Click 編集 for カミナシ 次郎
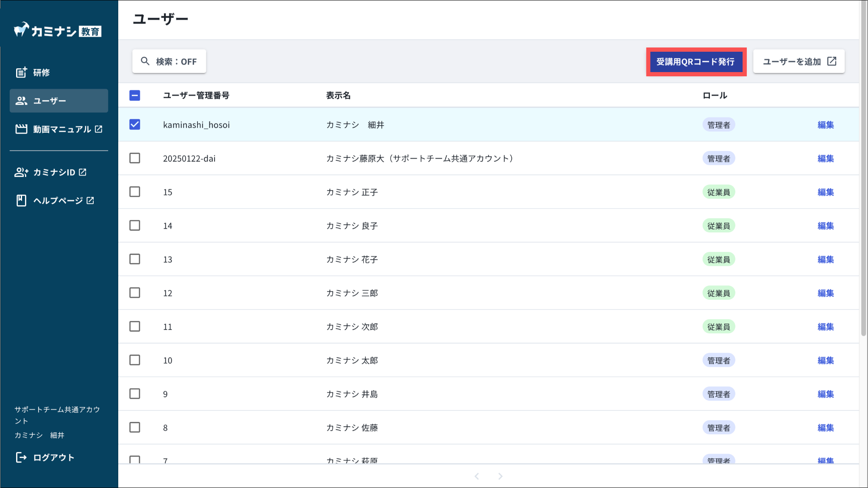868x488 pixels. tap(826, 326)
